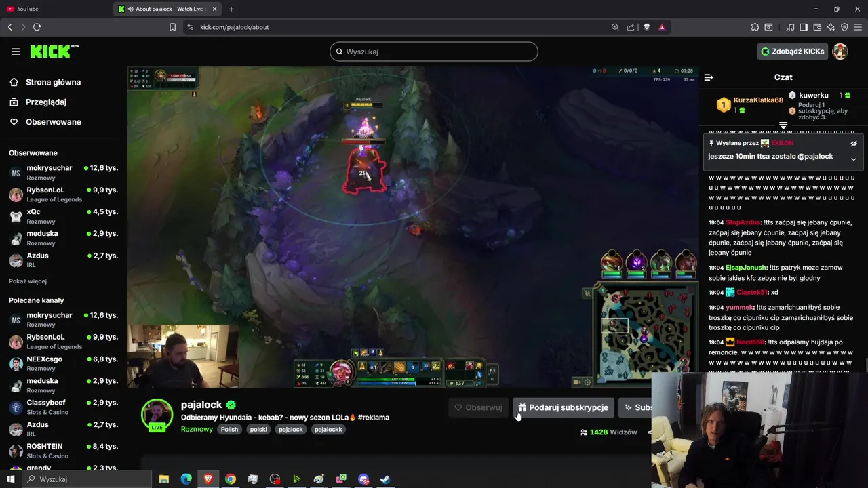Switch to the YouTube browser tab
This screenshot has height=488, width=868.
pos(56,9)
